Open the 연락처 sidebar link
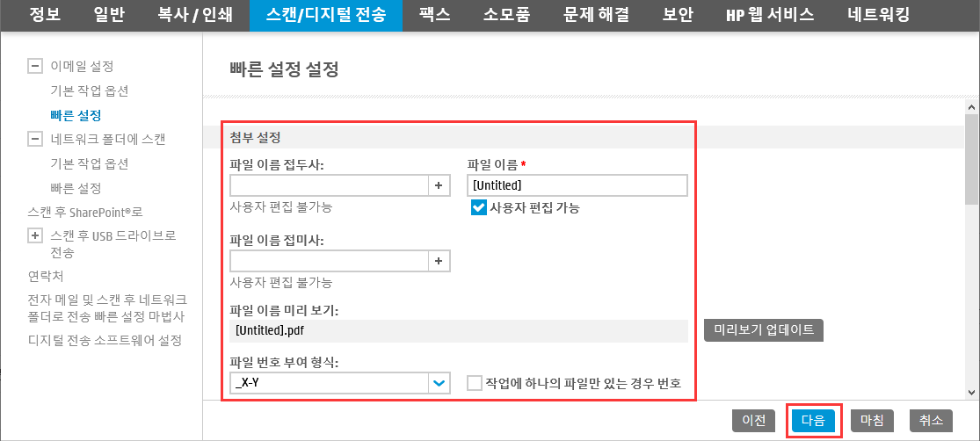Viewport: 980px width, 441px height. click(46, 276)
